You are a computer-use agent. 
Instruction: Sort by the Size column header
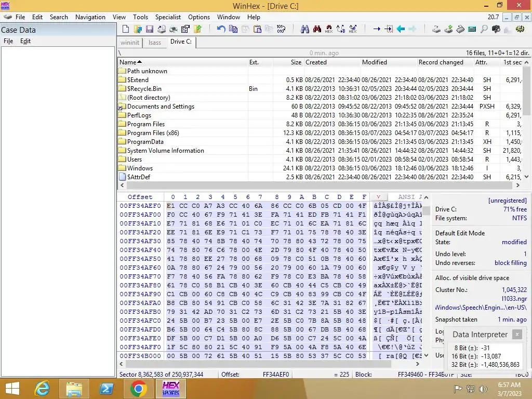288,62
